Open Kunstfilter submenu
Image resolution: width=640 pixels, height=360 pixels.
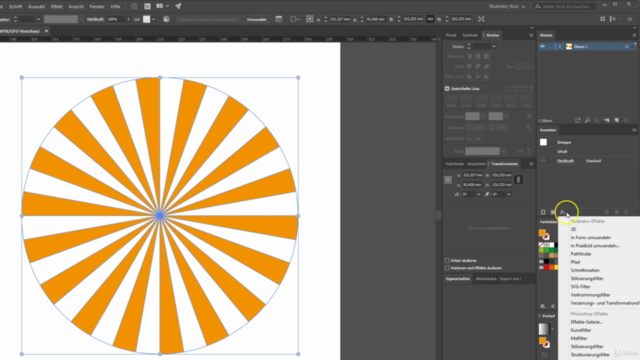click(581, 330)
